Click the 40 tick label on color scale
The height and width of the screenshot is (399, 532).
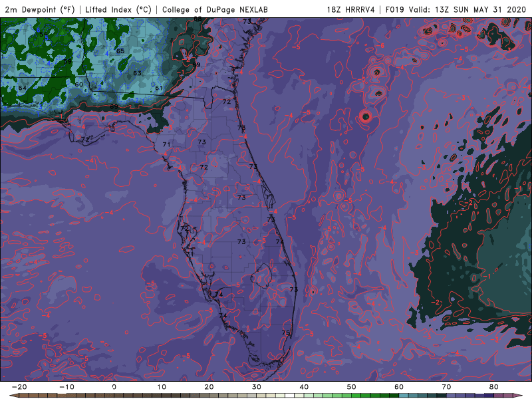[x=304, y=387]
